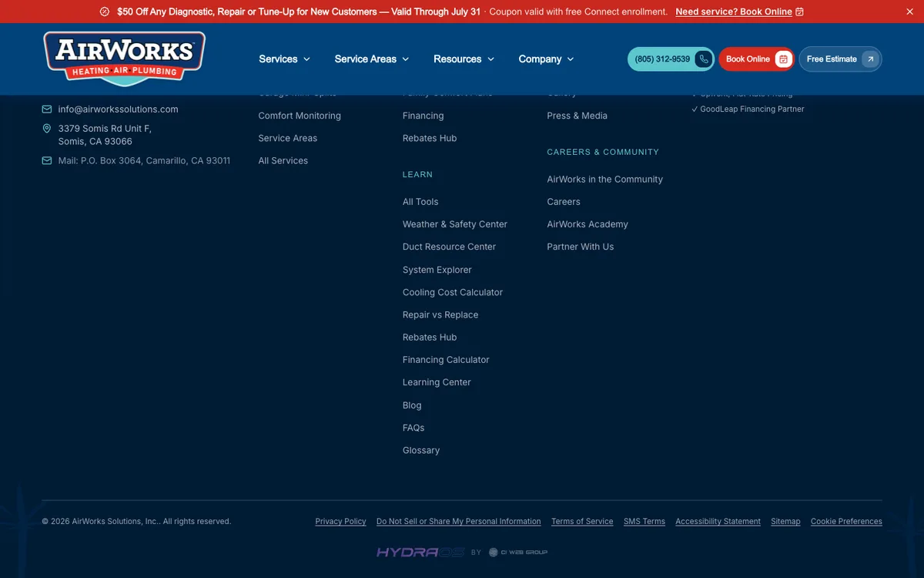924x578 pixels.
Task: Open Accessibility Statement link
Action: [x=718, y=522]
